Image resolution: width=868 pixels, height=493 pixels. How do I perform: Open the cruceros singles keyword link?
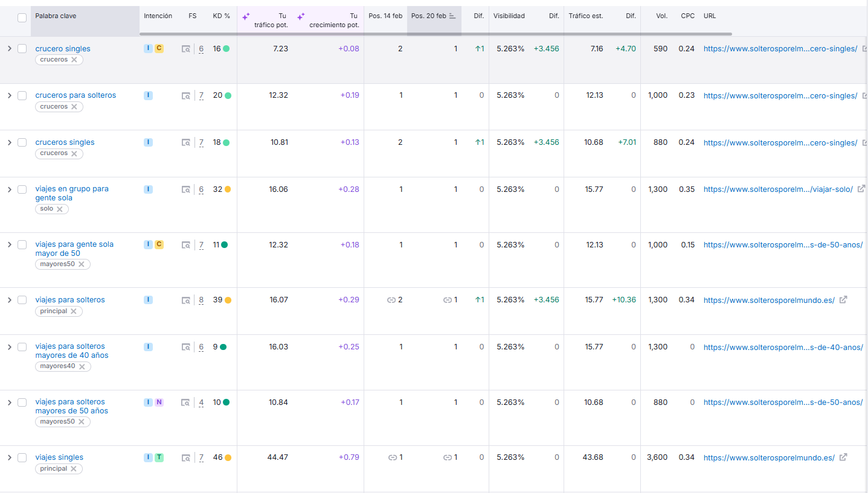(65, 142)
